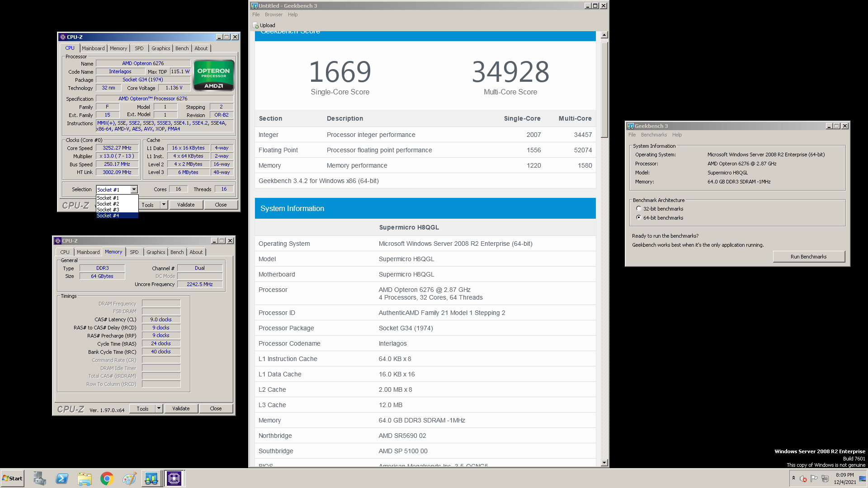Open Server Manager from the taskbar
868x488 pixels.
[39, 478]
